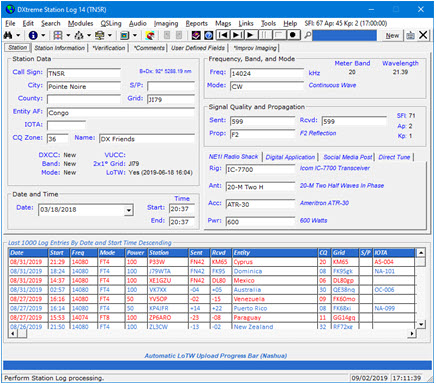Click the toolbar X delete icon
Image resolution: width=436 pixels, height=386 pixels.
click(x=423, y=35)
